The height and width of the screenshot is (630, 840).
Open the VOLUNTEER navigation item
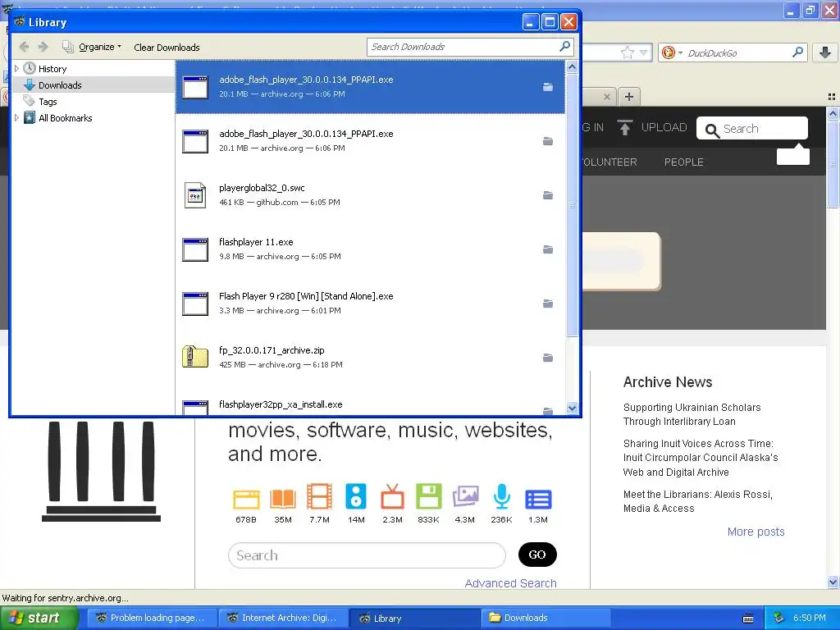pyautogui.click(x=609, y=162)
